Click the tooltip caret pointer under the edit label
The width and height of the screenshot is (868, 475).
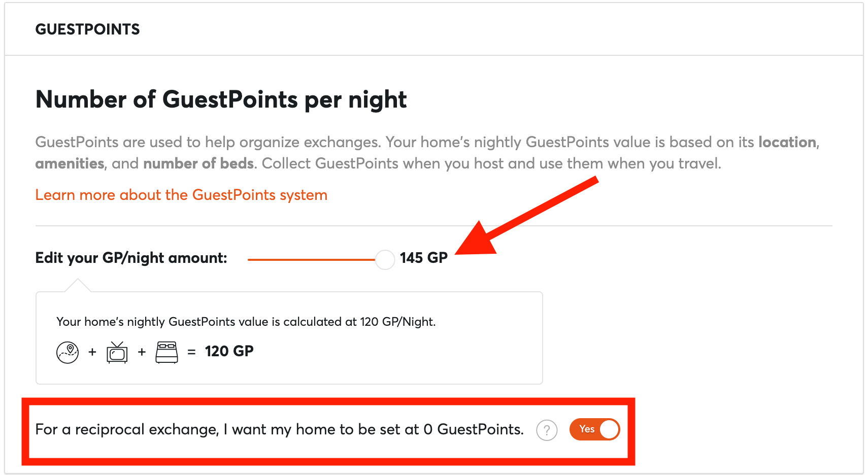78,285
